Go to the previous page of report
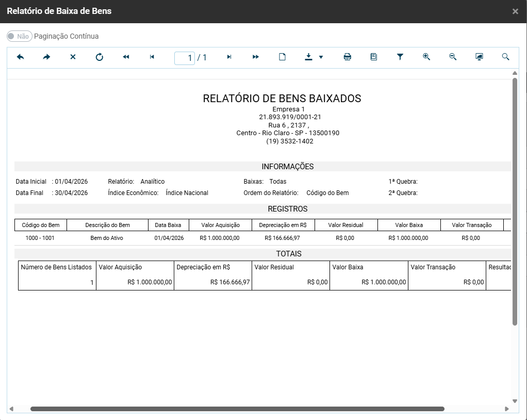Image resolution: width=527 pixels, height=420 pixels. pyautogui.click(x=152, y=57)
